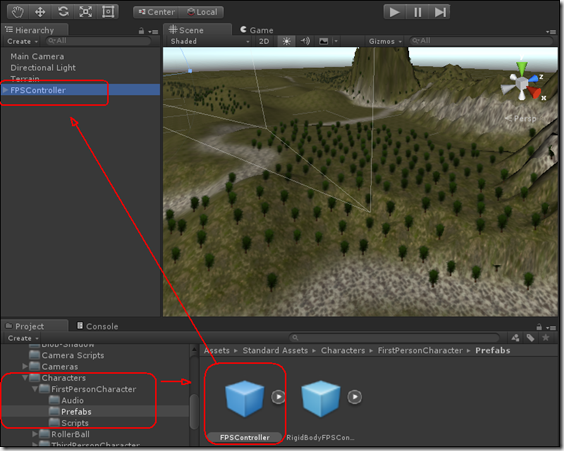Switch to the Scene tab

click(197, 30)
